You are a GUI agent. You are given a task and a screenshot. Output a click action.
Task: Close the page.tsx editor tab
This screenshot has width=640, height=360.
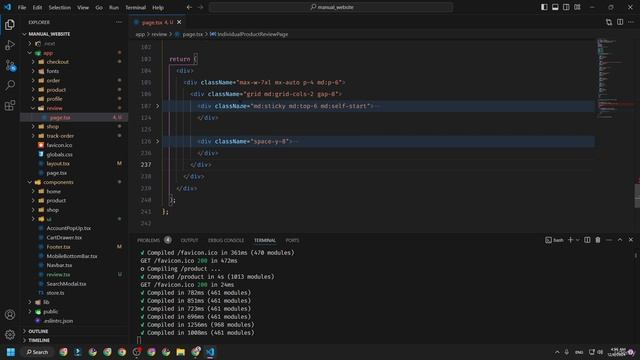[x=179, y=22]
